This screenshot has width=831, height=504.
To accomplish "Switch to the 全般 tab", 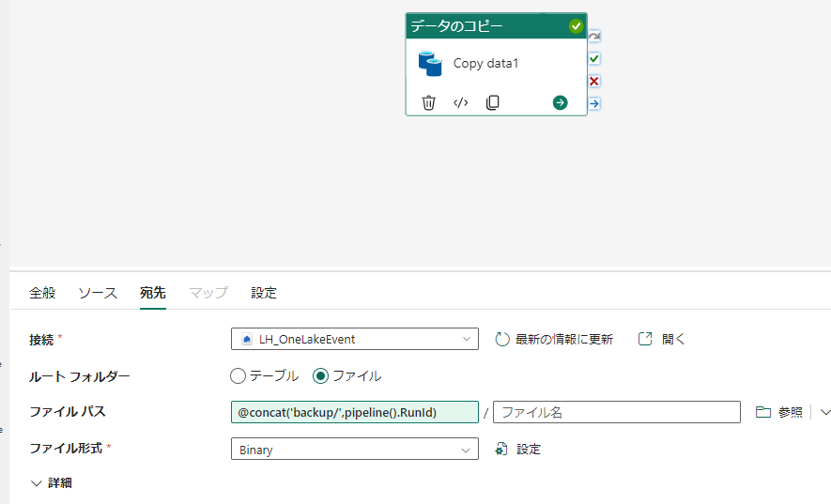I will (42, 293).
